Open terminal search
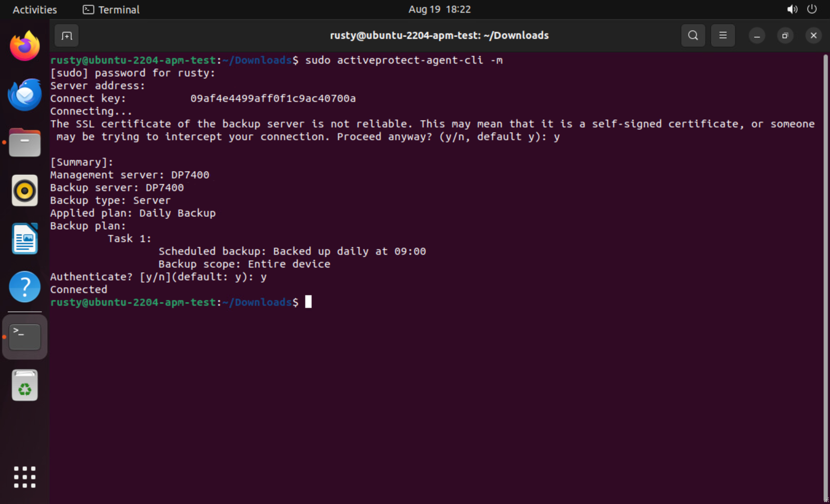The width and height of the screenshot is (830, 504). click(693, 36)
